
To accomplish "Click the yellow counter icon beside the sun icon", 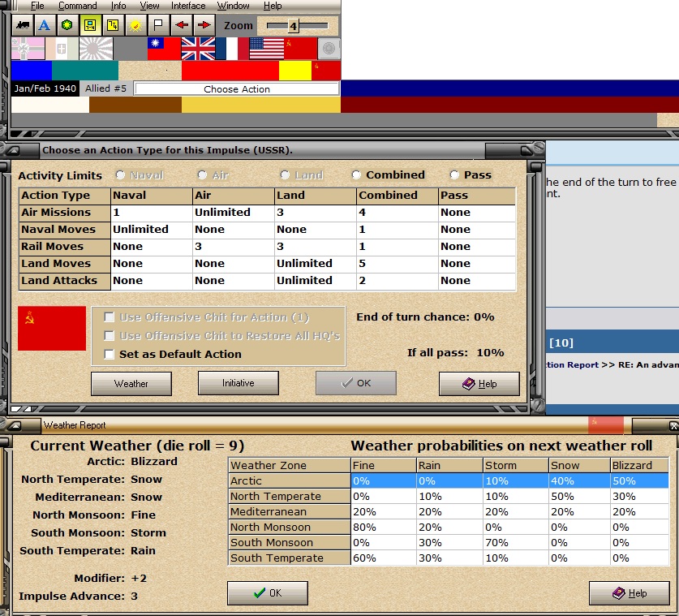I will pyautogui.click(x=113, y=25).
